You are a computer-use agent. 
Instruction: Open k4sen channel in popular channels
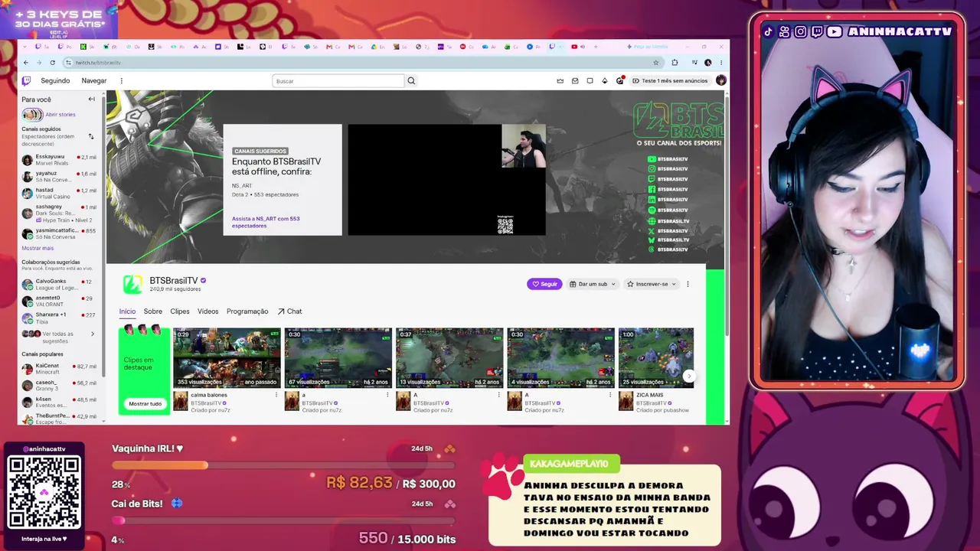pos(60,403)
